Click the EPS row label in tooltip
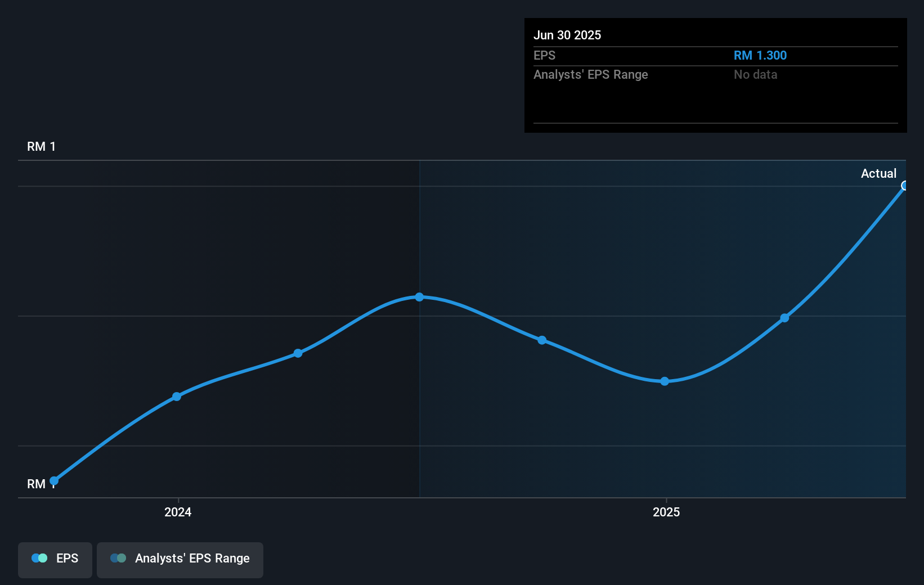924x585 pixels. coord(544,56)
